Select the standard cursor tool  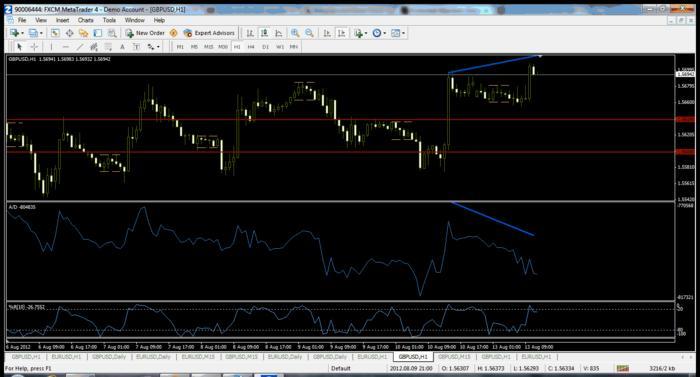19,46
